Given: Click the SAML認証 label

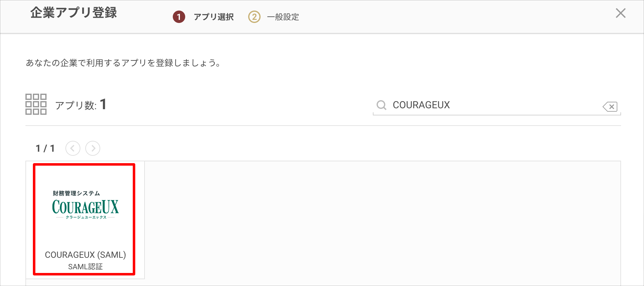Looking at the screenshot, I should (85, 266).
